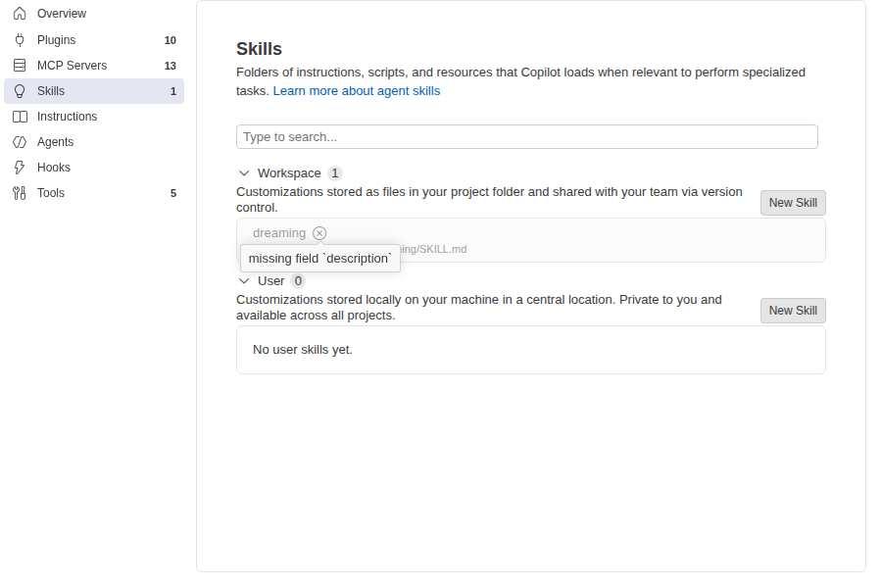Viewport: 882px width, 588px height.
Task: Collapse the Workspace section chevron
Action: click(x=244, y=173)
